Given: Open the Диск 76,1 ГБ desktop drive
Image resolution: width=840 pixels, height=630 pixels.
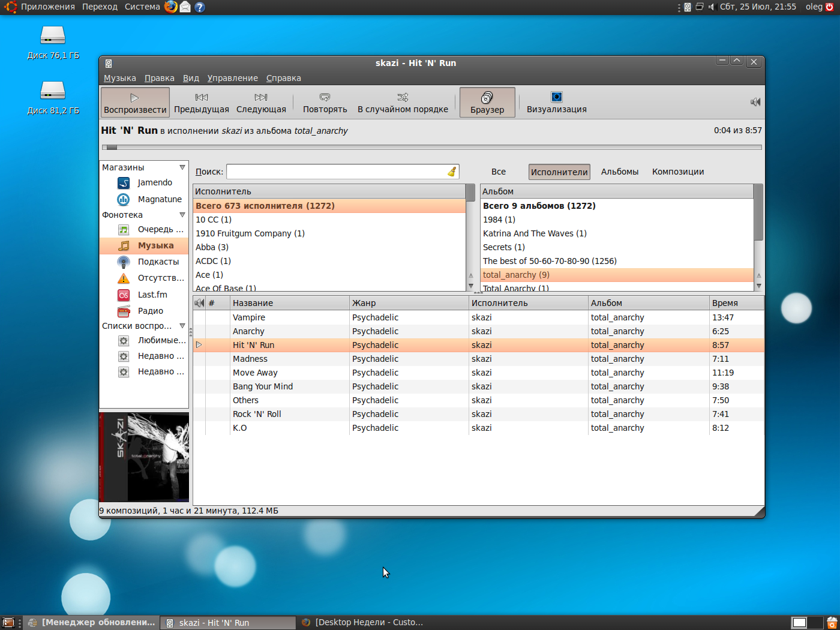Looking at the screenshot, I should click(53, 43).
